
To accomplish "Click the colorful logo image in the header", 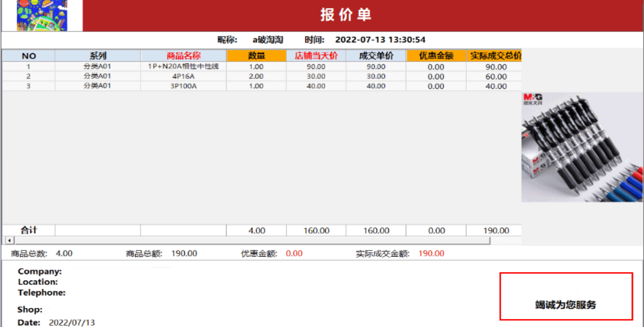I will click(42, 16).
